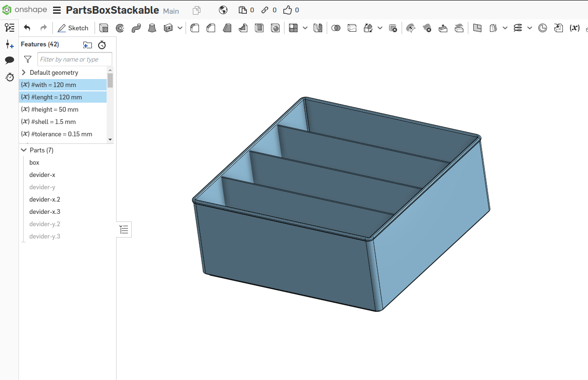Viewport: 588px width, 380px height.
Task: Click the Undo arrow
Action: click(x=27, y=28)
